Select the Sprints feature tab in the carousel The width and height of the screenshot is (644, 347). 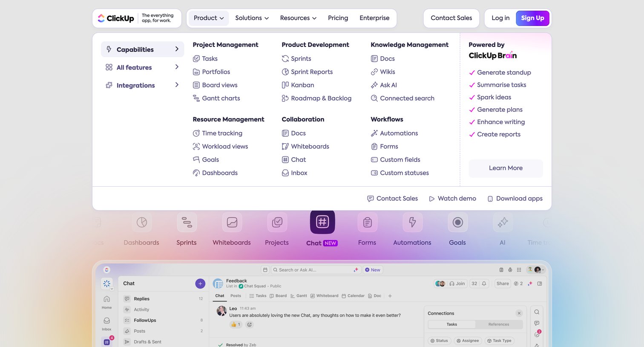tap(187, 230)
